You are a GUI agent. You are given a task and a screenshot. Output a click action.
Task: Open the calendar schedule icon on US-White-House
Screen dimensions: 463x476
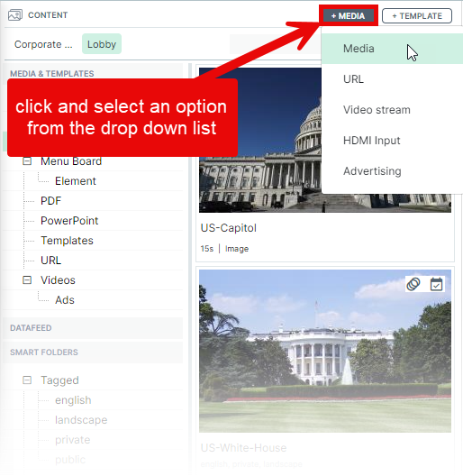point(436,284)
